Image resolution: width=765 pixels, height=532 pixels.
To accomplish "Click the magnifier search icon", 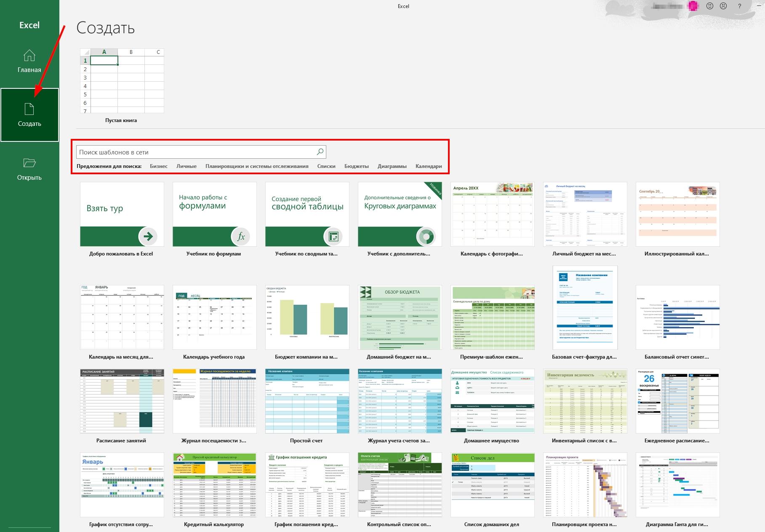I will coord(320,152).
